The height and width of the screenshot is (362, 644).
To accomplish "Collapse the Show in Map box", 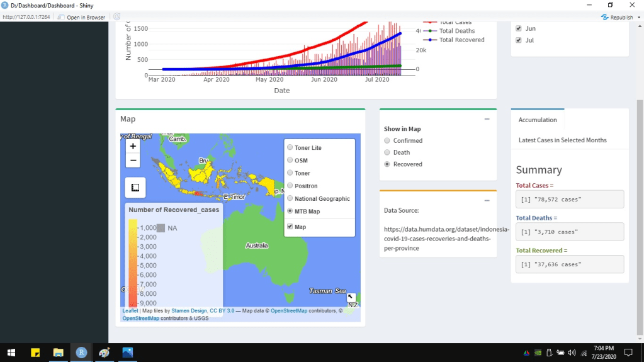I will point(487,119).
